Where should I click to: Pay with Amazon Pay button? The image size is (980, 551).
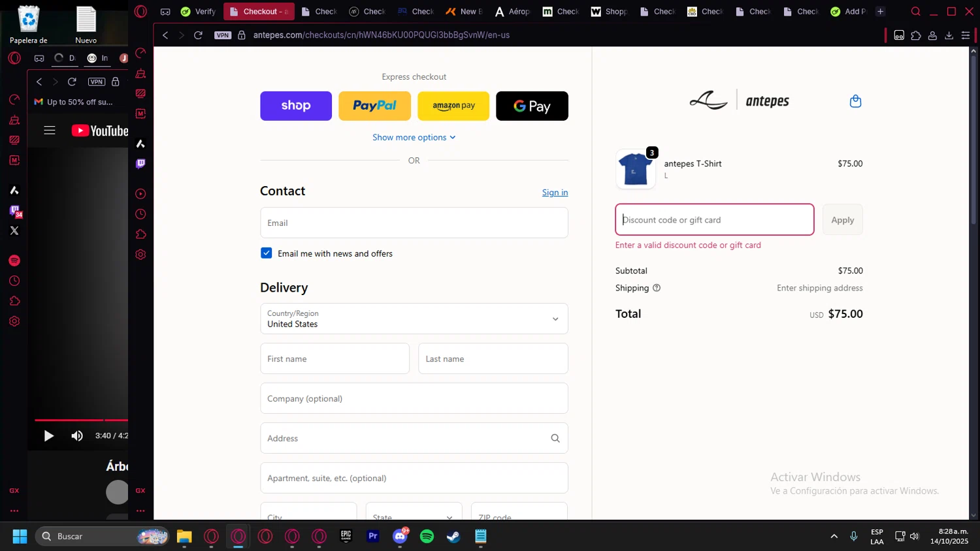coord(453,106)
